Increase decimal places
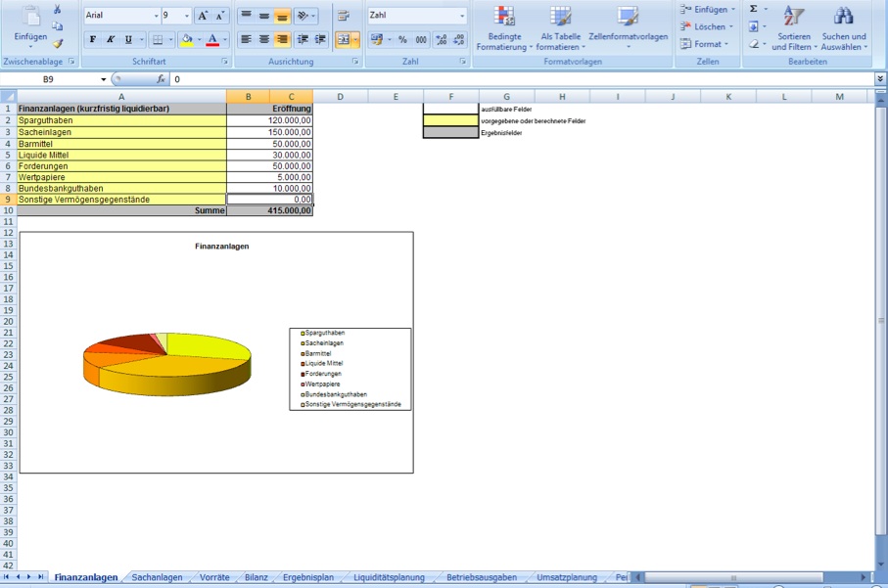The width and height of the screenshot is (888, 588). [x=442, y=39]
